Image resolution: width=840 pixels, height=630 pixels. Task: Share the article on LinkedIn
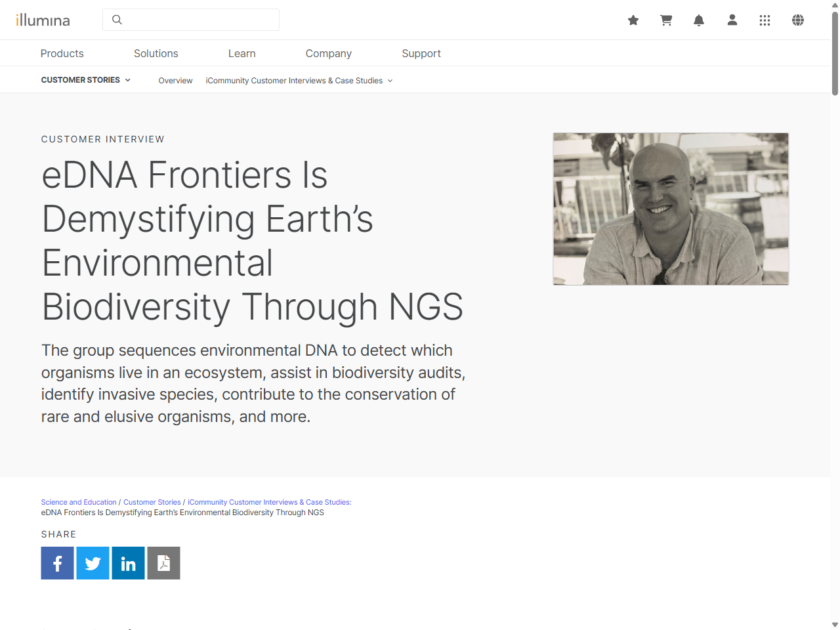(x=128, y=563)
